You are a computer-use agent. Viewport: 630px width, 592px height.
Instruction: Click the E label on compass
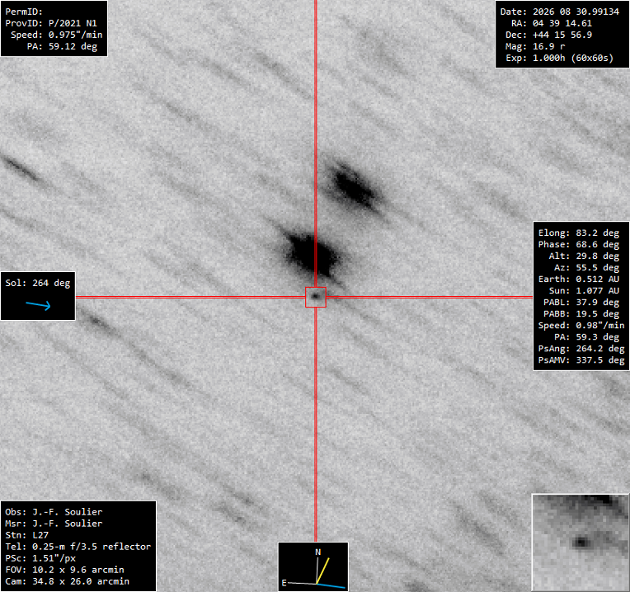(284, 582)
